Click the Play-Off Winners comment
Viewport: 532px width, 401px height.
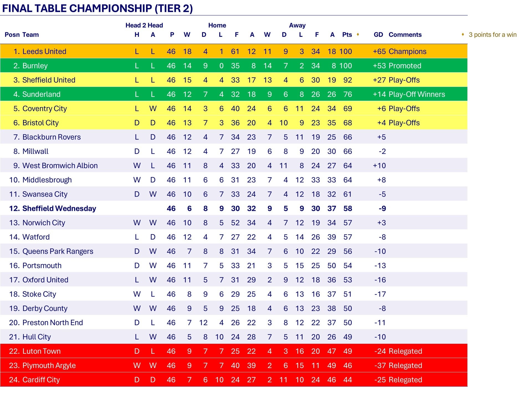point(417,94)
